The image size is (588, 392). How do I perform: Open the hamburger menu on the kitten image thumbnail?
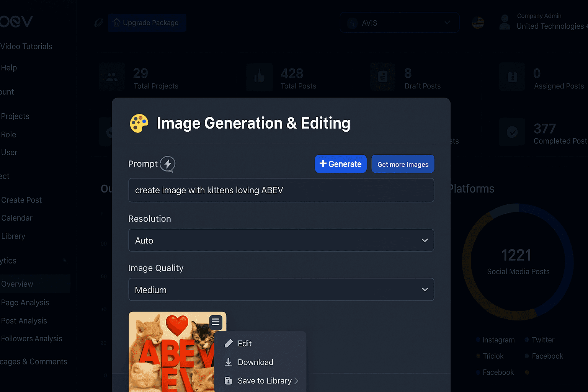click(216, 322)
